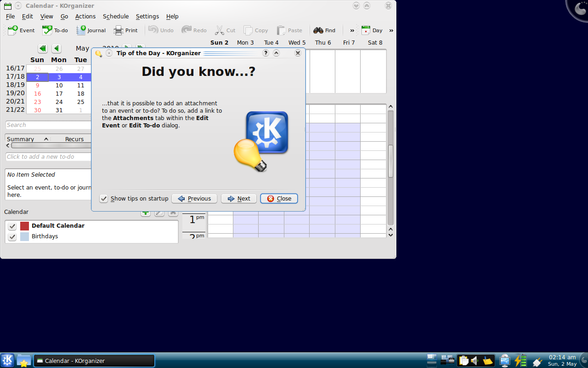Select date 31 in the month navigator

[x=59, y=110]
